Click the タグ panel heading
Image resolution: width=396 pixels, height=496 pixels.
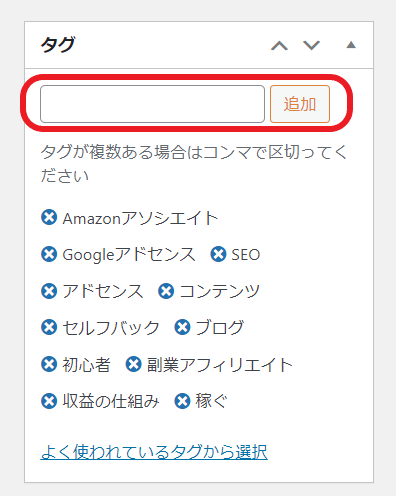point(58,45)
